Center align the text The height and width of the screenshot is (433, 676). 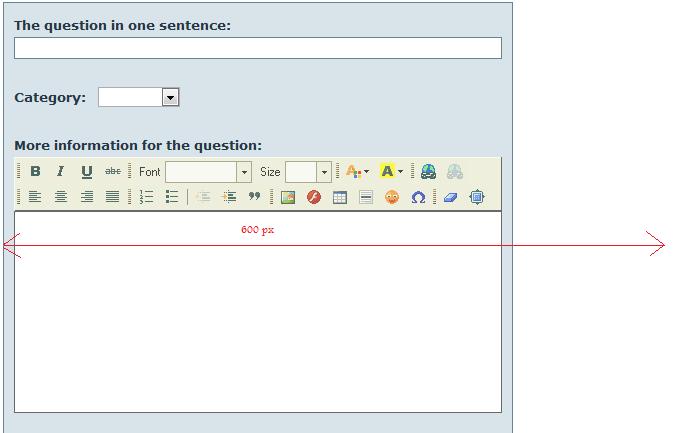click(x=61, y=197)
